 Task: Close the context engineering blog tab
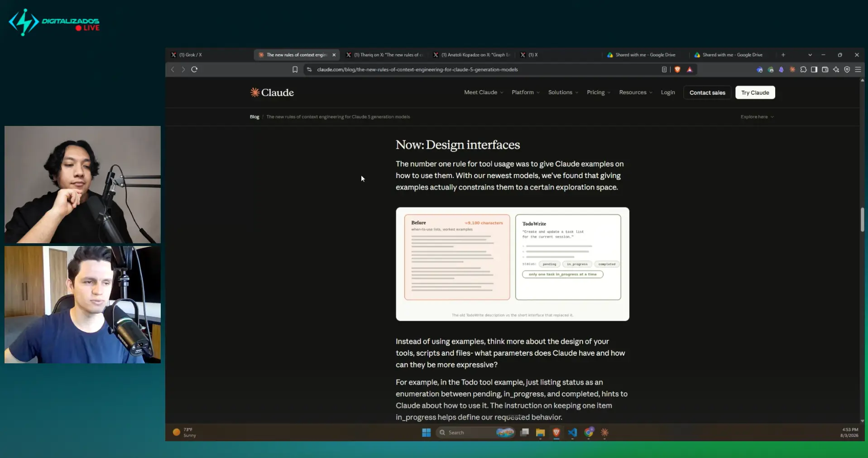point(334,55)
